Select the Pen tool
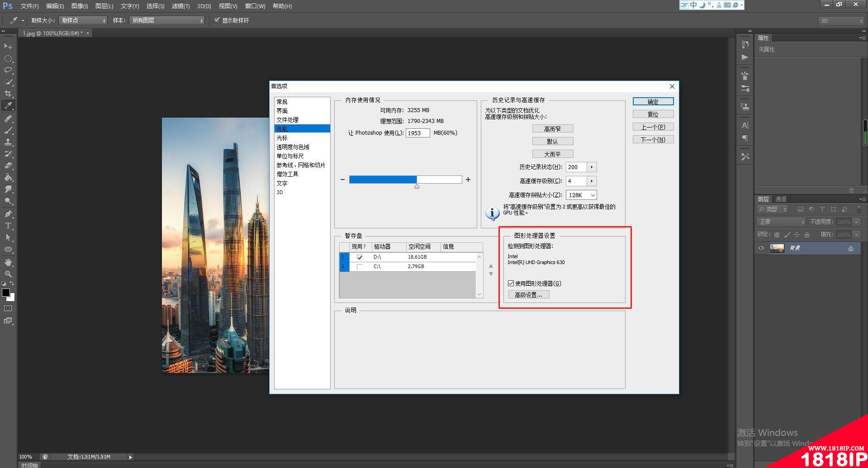This screenshot has height=468, width=868. click(8, 214)
